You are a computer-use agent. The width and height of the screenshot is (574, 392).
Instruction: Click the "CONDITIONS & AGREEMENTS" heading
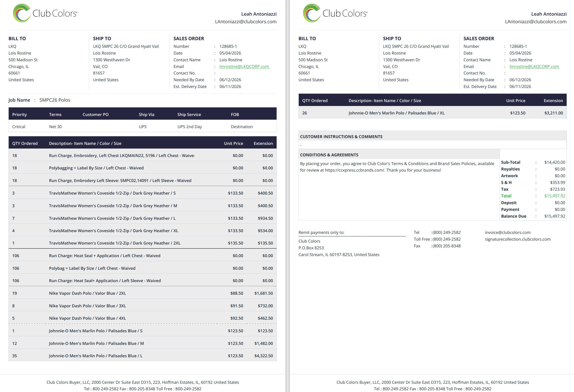tap(329, 155)
